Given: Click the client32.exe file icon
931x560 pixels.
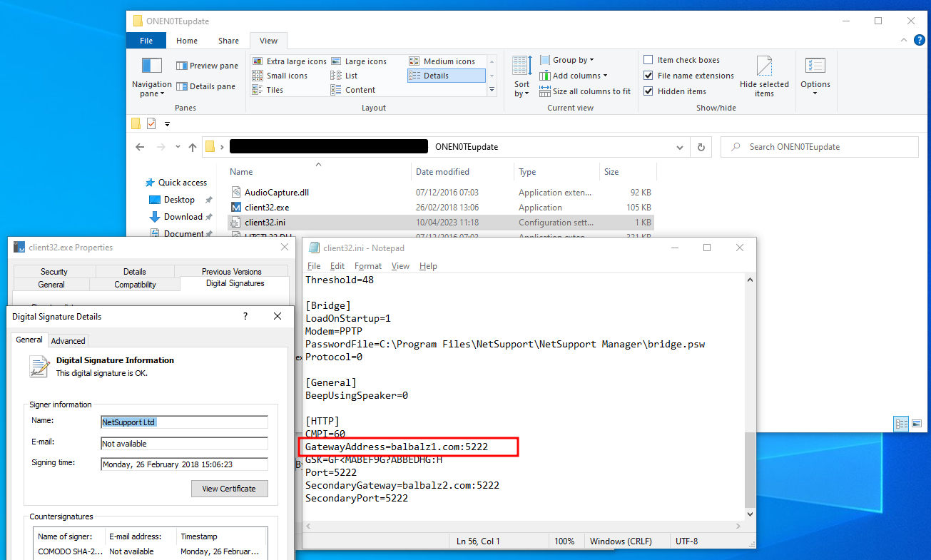Looking at the screenshot, I should [237, 208].
